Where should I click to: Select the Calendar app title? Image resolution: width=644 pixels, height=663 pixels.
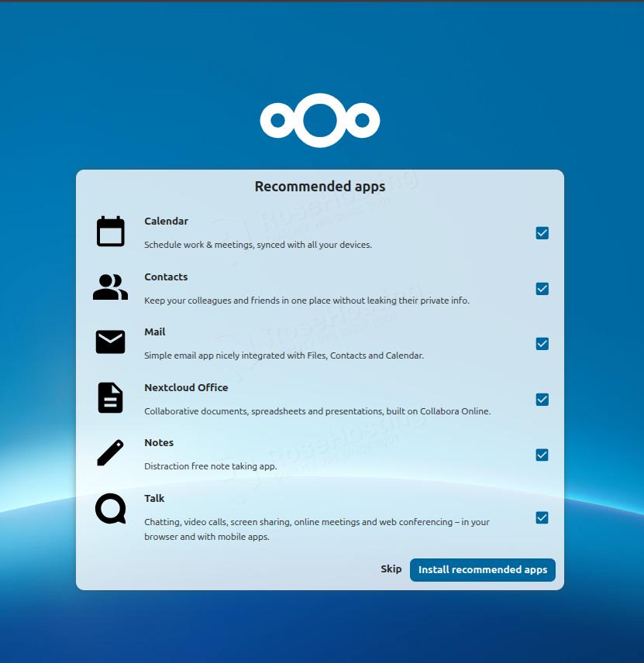(x=166, y=222)
